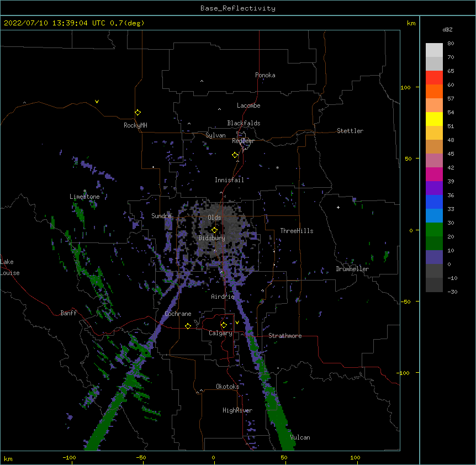476x465 pixels.
Task: Click the Olds city label
Action: 214,218
